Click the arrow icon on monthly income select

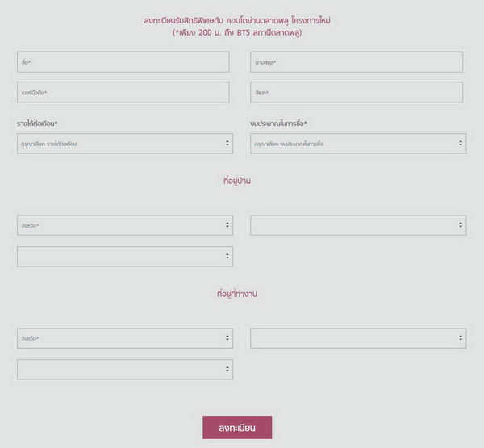pos(227,144)
